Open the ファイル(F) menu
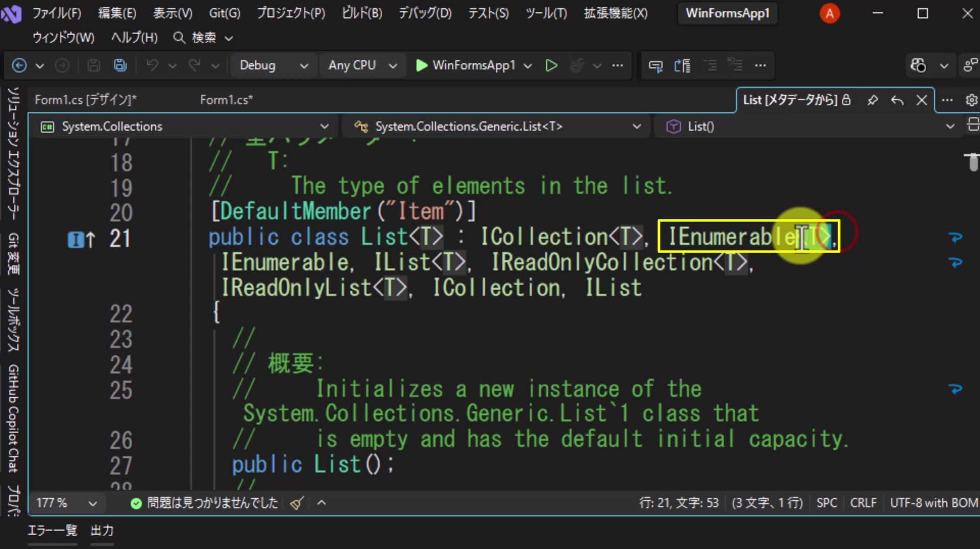This screenshot has width=980, height=549. pos(57,13)
